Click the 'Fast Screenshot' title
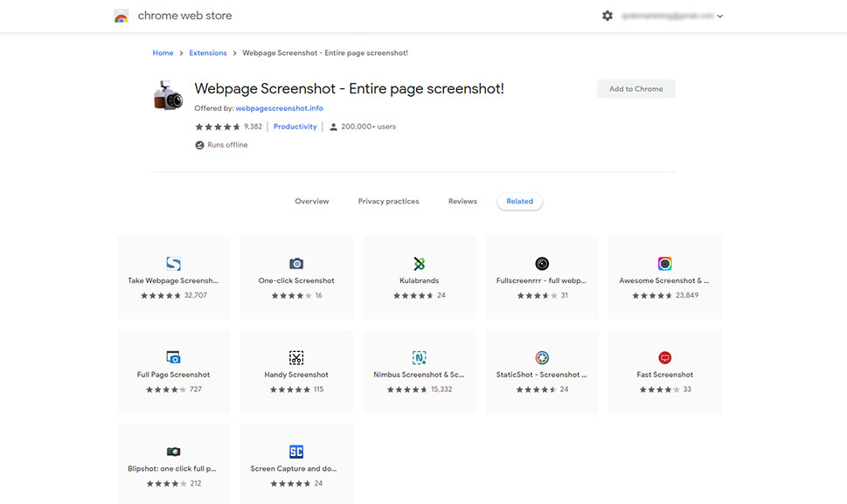The image size is (847, 504). [x=665, y=375]
